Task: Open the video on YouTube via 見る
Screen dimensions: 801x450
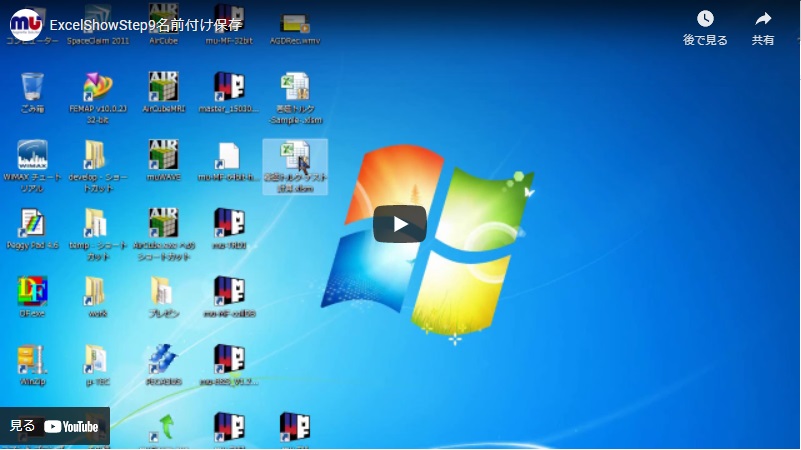Action: tap(55, 426)
